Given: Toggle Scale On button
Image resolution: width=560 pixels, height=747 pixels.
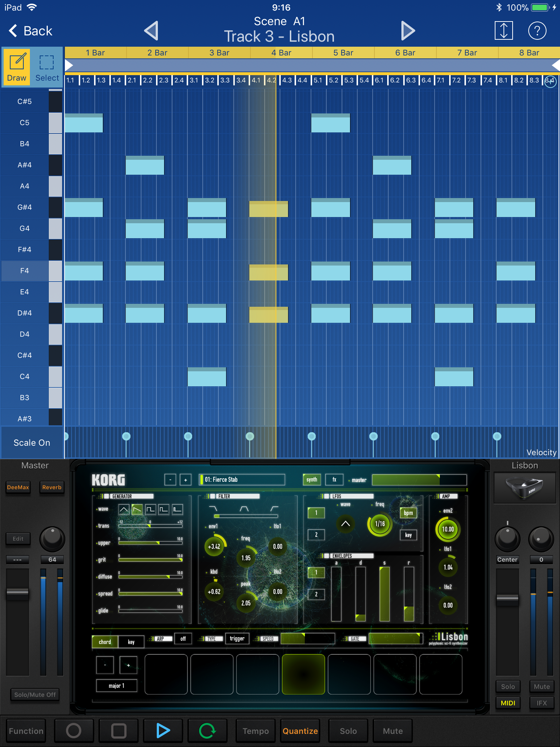Looking at the screenshot, I should [32, 442].
